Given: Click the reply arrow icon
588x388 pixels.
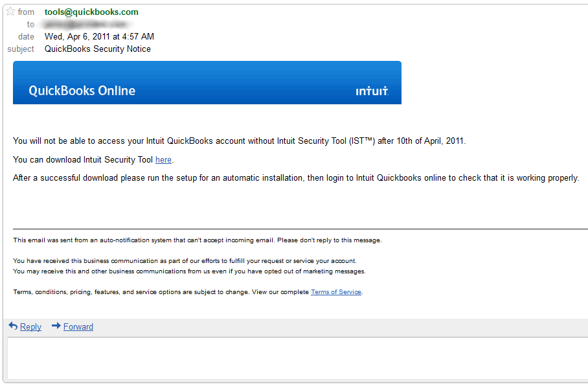Looking at the screenshot, I should (13, 326).
